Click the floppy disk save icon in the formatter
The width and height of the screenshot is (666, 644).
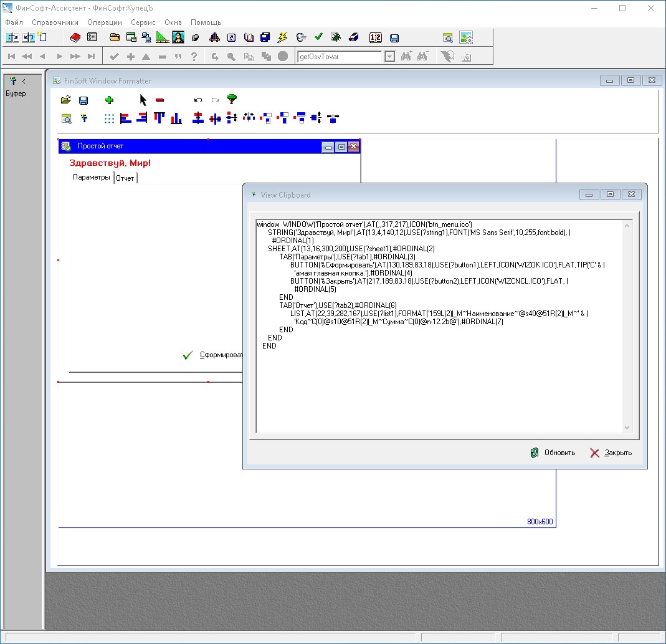(x=83, y=100)
